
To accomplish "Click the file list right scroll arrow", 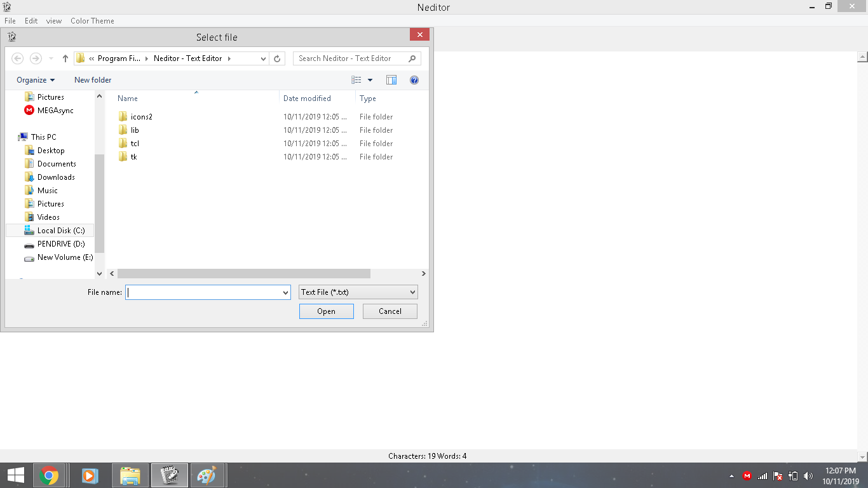I will pos(424,274).
